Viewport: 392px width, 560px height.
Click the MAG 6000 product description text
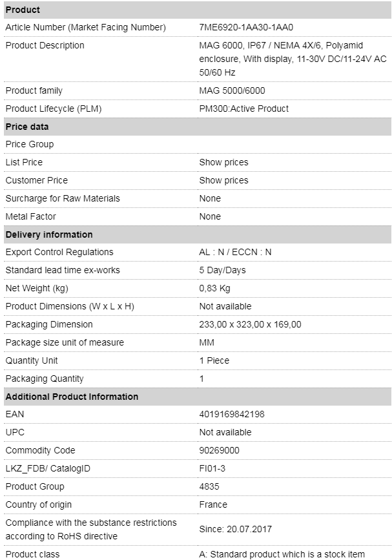293,59
